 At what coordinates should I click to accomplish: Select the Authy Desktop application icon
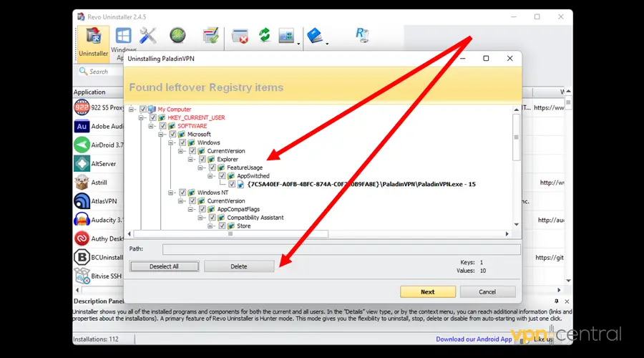coord(82,238)
